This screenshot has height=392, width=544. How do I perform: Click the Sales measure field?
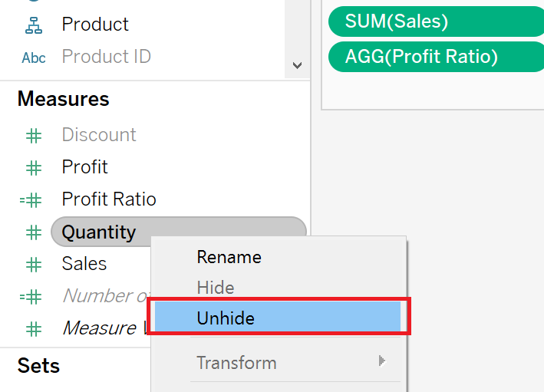tap(84, 264)
